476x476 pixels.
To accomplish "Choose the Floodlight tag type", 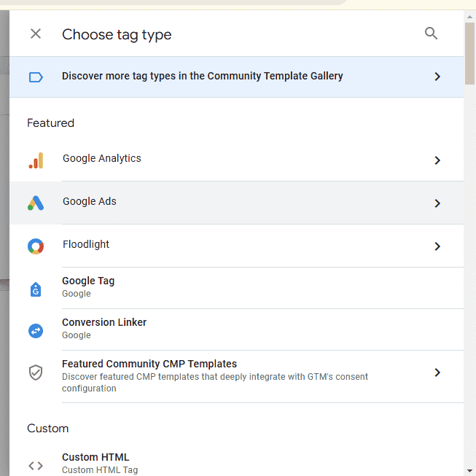I will pos(236,246).
